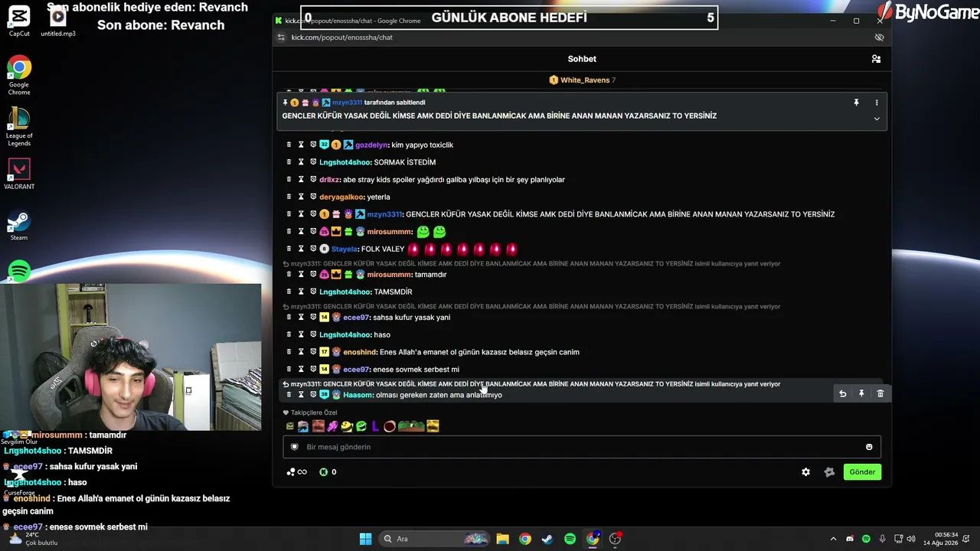Viewport: 980px width, 551px height.
Task: Open Discord from the system tray
Action: [850, 539]
